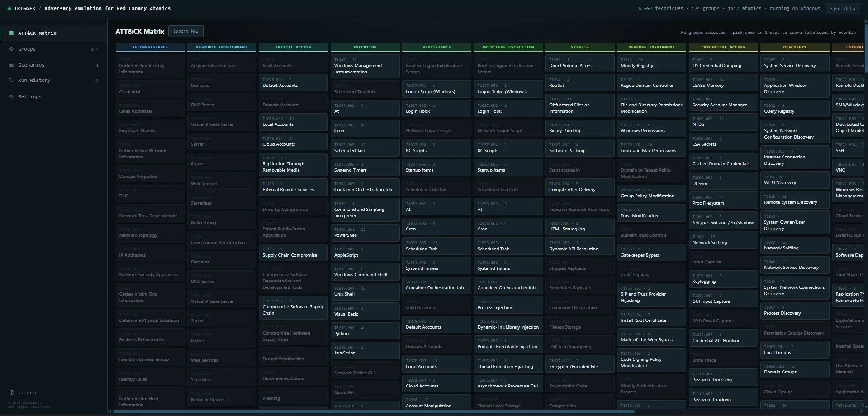The image size is (868, 416).
Task: Open Settings via the gear icon
Action: [x=11, y=96]
